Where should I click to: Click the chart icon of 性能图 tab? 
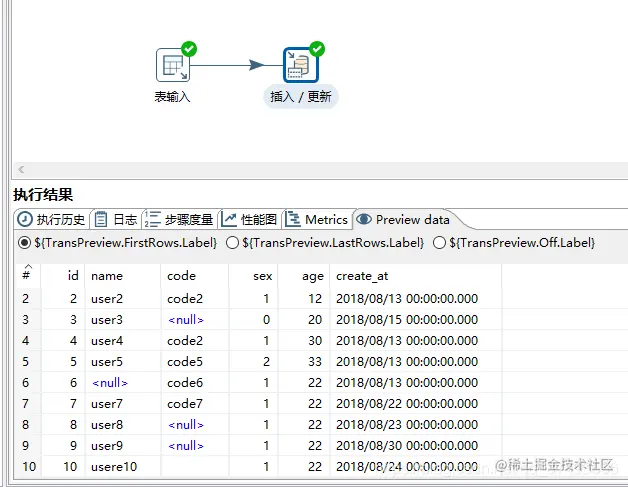[x=229, y=219]
